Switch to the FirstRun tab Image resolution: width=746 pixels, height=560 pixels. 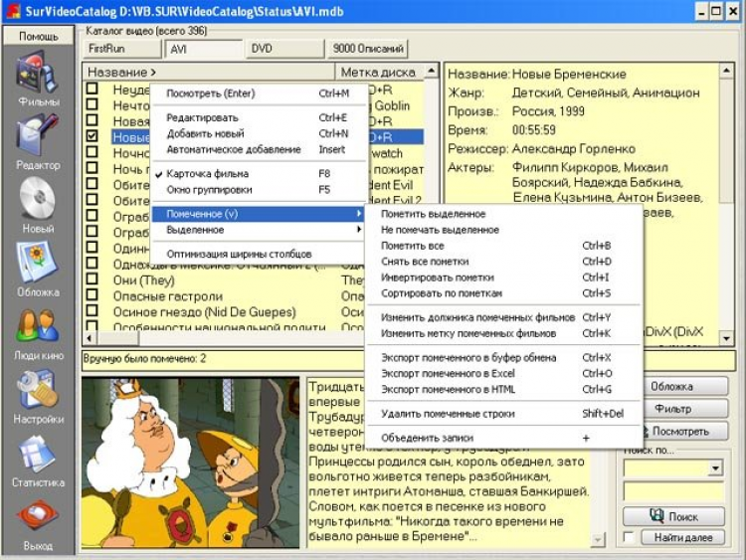pyautogui.click(x=122, y=49)
